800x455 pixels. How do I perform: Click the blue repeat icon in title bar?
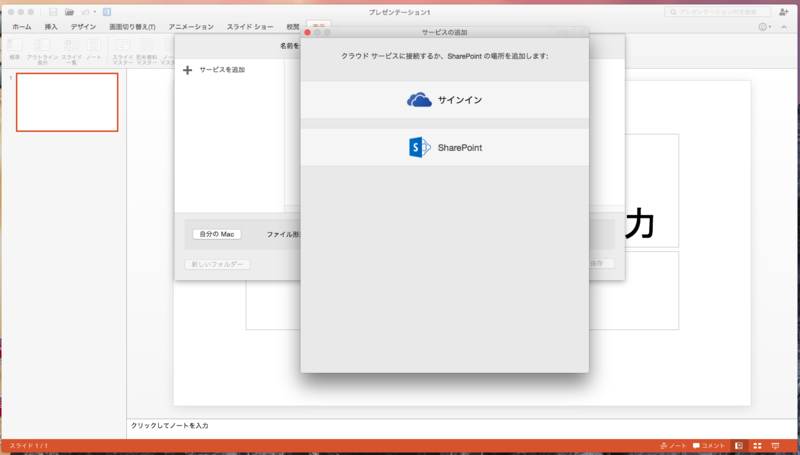pos(107,12)
